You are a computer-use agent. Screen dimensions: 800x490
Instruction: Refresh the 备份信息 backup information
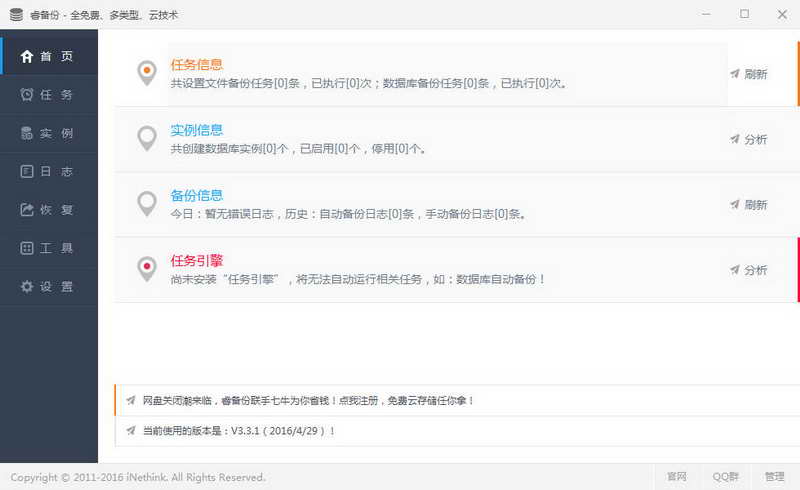click(x=749, y=205)
